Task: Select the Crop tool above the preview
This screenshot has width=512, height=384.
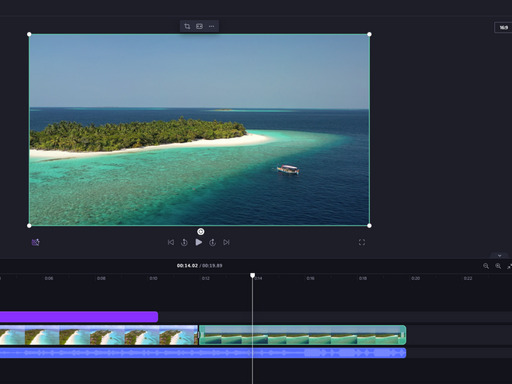Action: pos(187,26)
